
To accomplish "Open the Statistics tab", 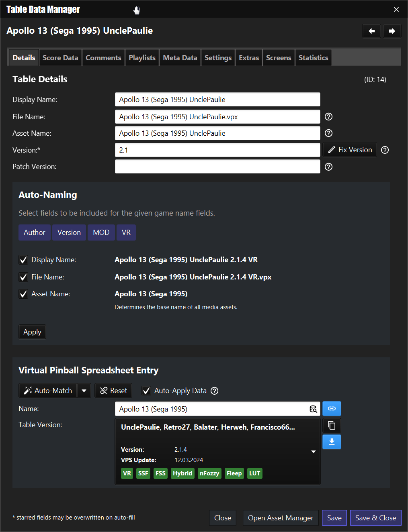I will (313, 58).
